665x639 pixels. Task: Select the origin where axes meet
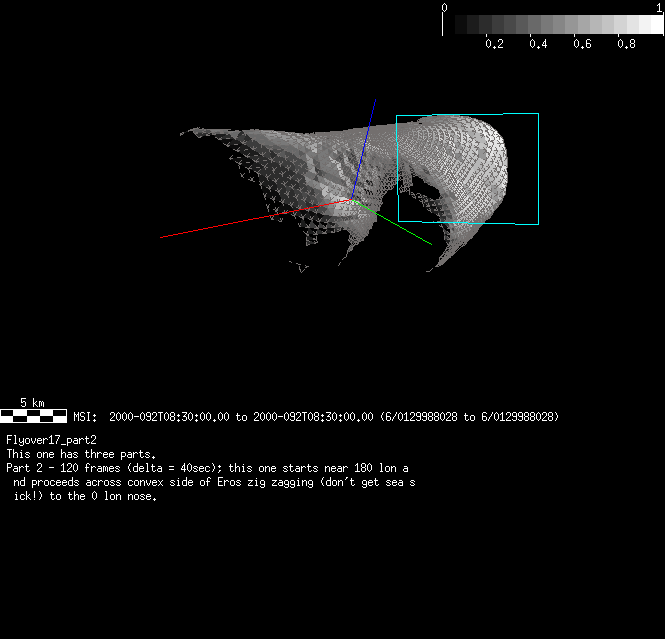coord(354,202)
